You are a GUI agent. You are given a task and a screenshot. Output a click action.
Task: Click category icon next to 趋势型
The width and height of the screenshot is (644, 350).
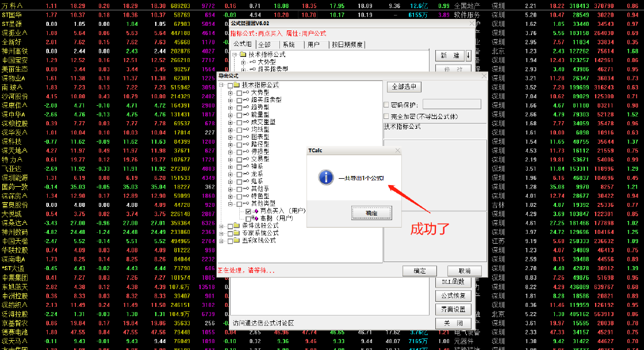point(246,107)
